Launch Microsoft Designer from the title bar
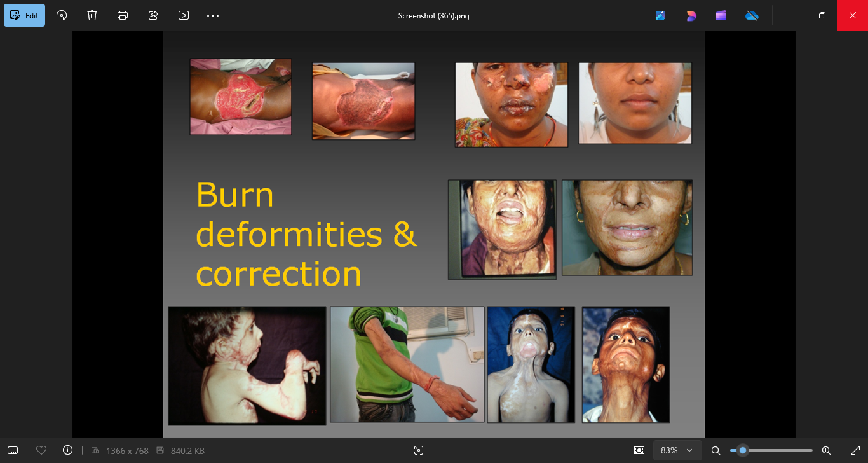The width and height of the screenshot is (868, 463). point(691,15)
